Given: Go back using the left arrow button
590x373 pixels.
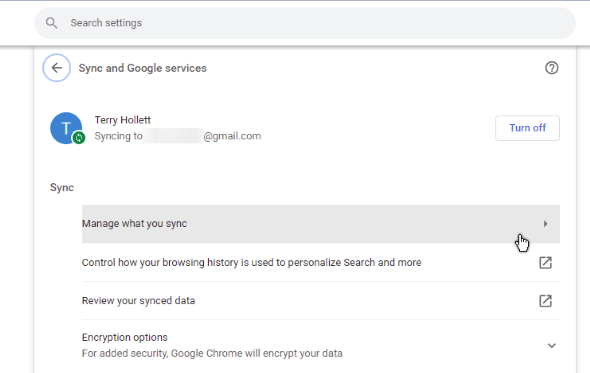Looking at the screenshot, I should tap(56, 68).
